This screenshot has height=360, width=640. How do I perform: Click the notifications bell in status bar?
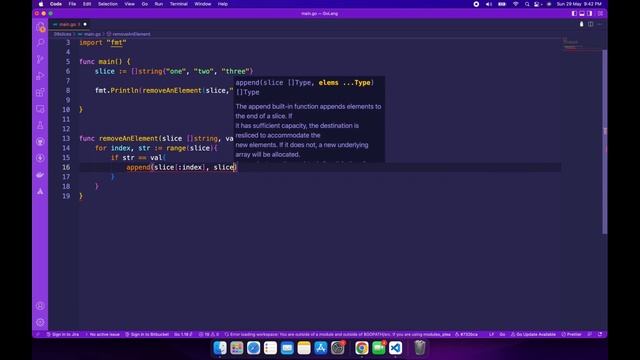[600, 334]
